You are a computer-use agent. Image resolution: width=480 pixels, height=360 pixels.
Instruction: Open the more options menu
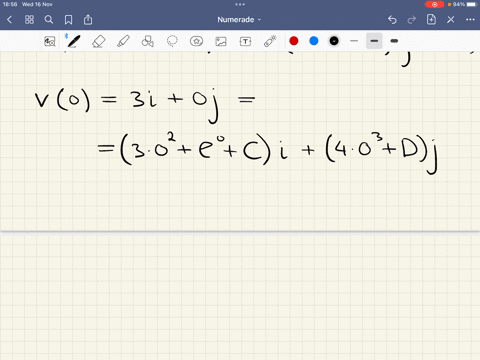(470, 20)
